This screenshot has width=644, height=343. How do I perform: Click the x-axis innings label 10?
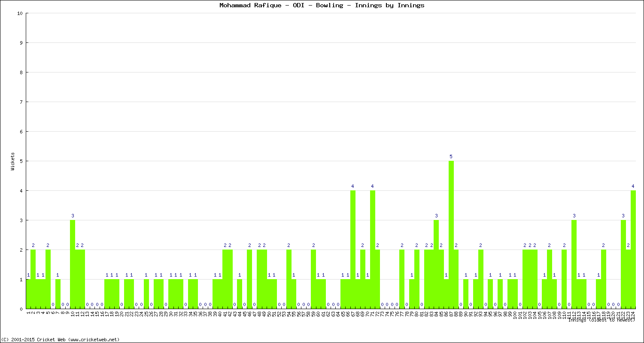click(x=73, y=314)
